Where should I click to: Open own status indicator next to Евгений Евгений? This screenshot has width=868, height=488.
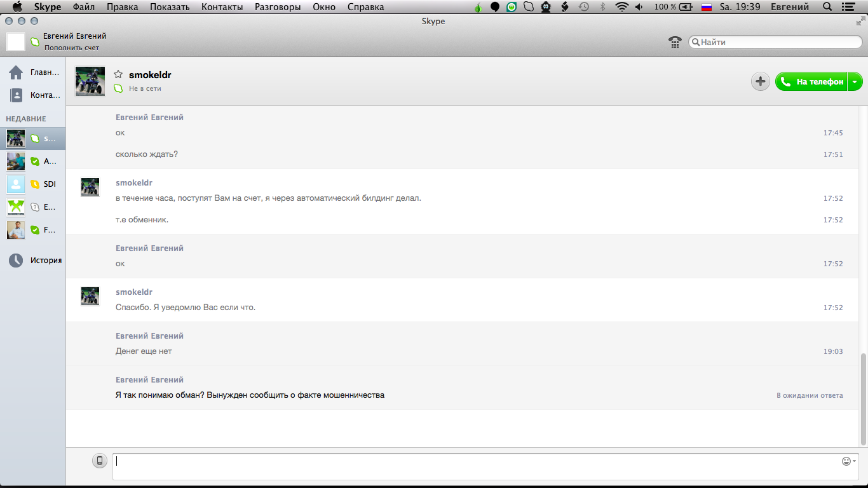coord(35,42)
